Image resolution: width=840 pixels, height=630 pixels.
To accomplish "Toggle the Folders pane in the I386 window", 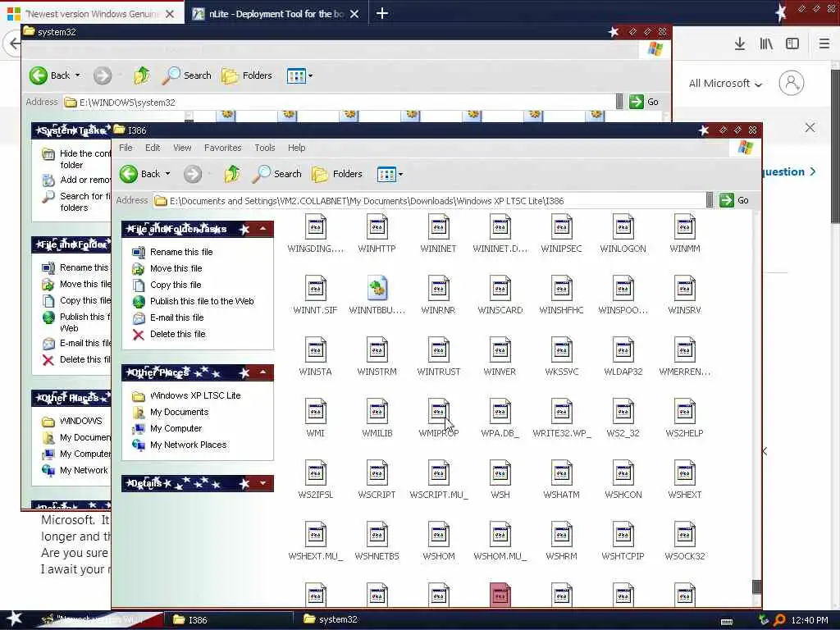I will coord(337,174).
